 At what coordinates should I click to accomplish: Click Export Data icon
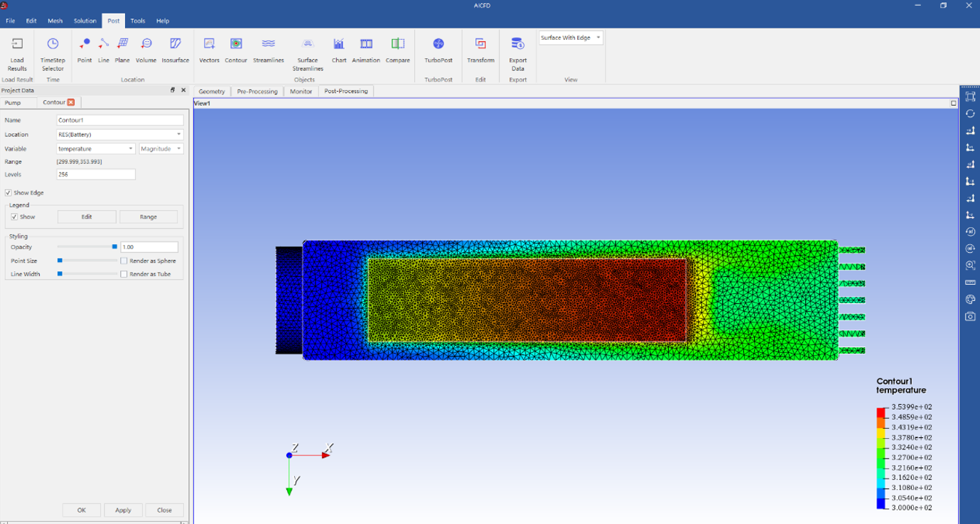[517, 44]
